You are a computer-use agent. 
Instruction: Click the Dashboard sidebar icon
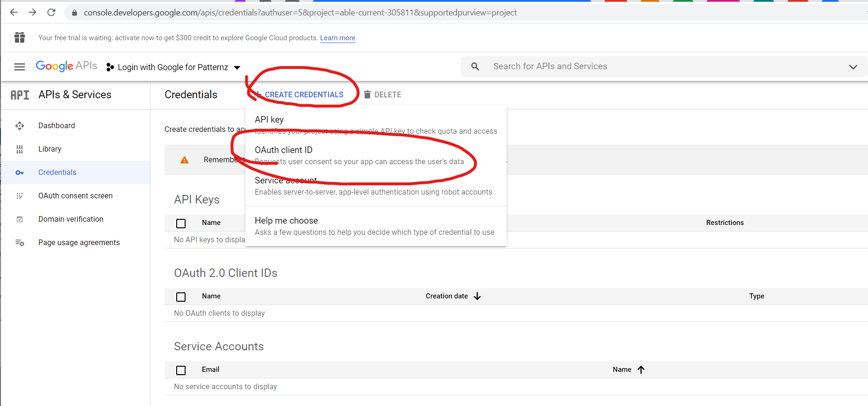tap(20, 126)
